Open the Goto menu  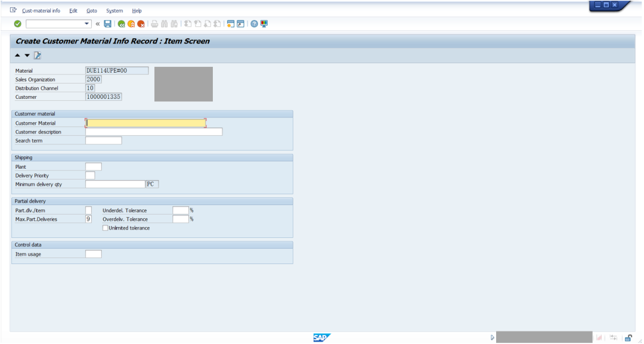click(x=92, y=11)
